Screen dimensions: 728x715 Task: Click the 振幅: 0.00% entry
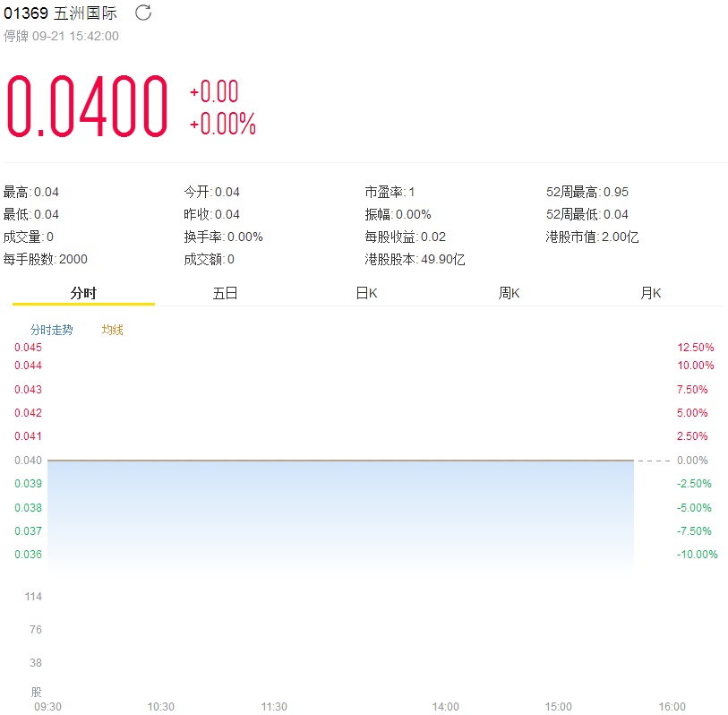[398, 214]
